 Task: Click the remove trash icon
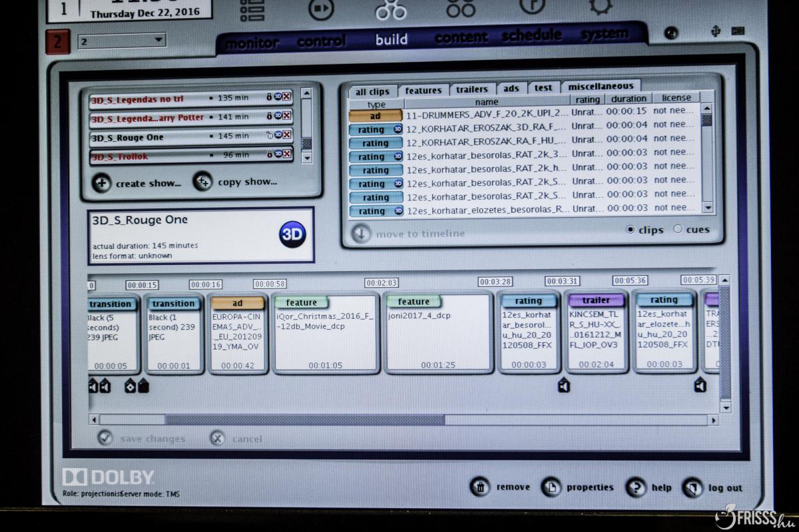pyautogui.click(x=479, y=487)
